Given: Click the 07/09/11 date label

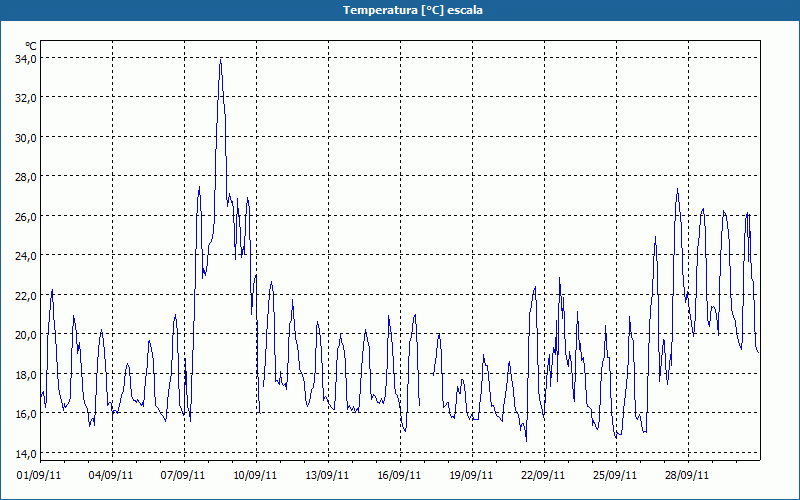Looking at the screenshot, I should (183, 475).
